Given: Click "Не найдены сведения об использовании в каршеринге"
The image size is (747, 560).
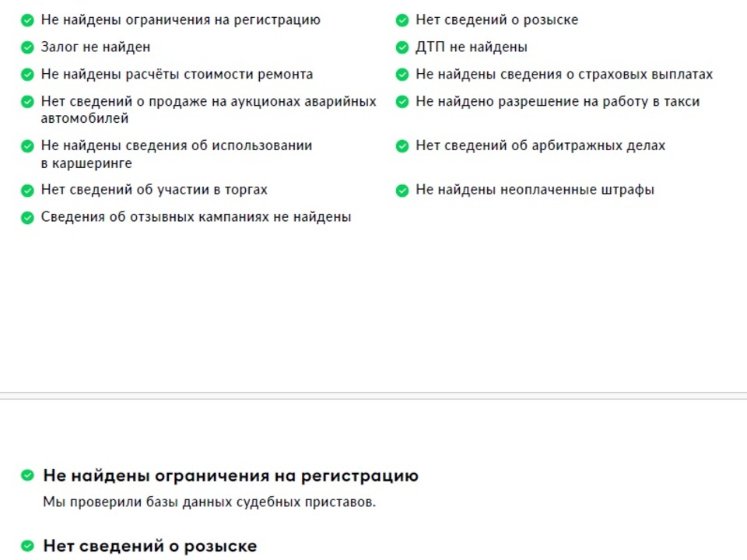Looking at the screenshot, I should 176,154.
